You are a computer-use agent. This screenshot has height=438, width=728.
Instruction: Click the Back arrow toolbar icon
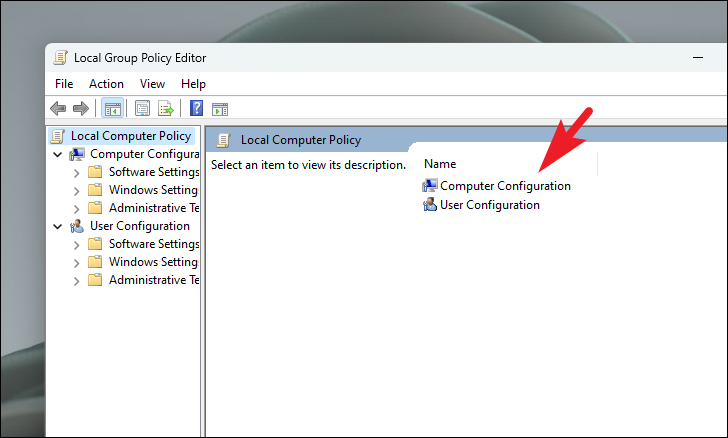click(58, 109)
